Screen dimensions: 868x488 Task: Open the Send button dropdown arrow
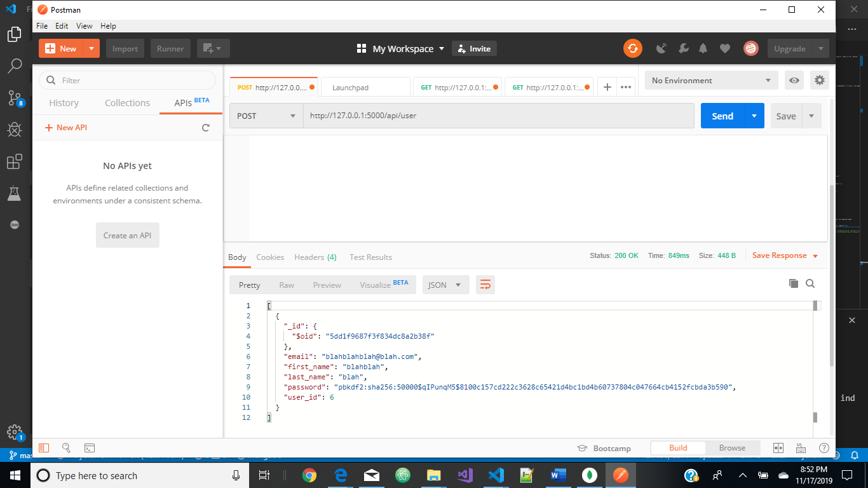click(754, 116)
